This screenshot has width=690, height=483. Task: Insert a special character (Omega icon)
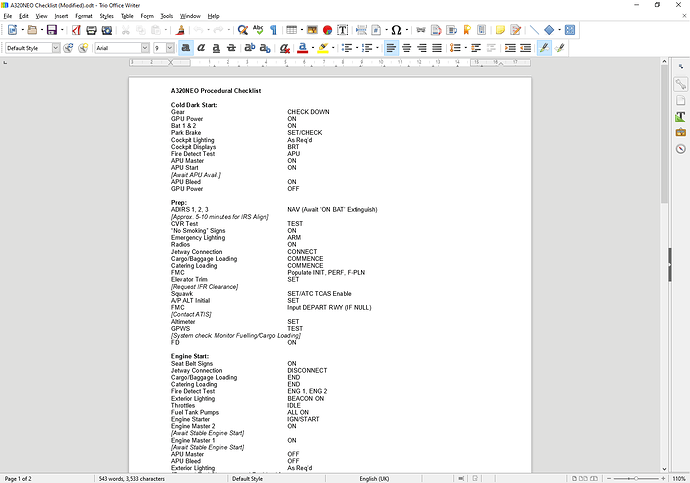(x=396, y=30)
